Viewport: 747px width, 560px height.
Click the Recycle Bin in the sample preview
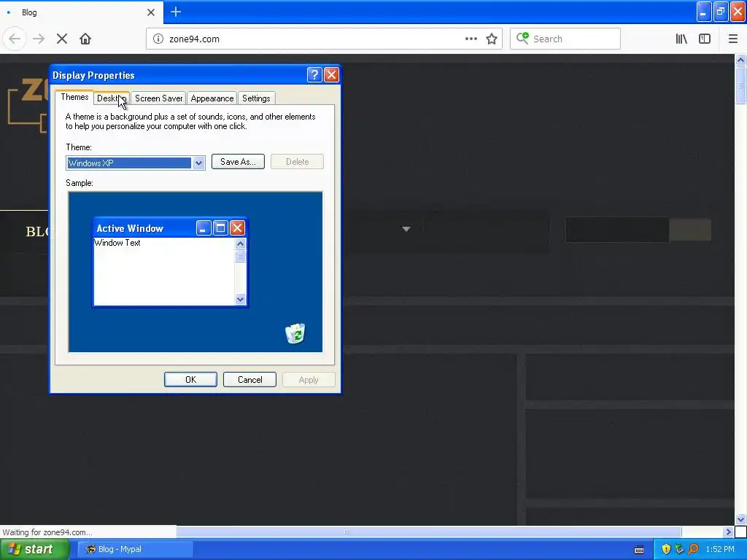(295, 333)
